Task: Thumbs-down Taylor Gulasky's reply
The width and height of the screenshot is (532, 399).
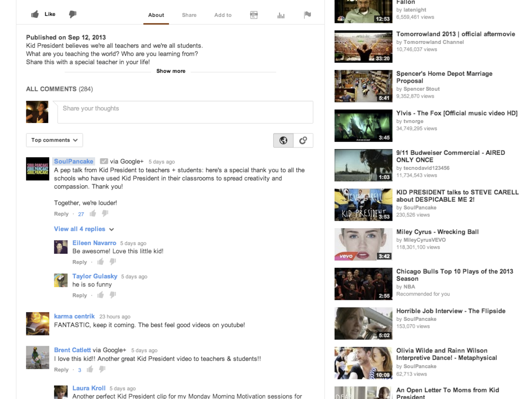Action: click(x=113, y=295)
